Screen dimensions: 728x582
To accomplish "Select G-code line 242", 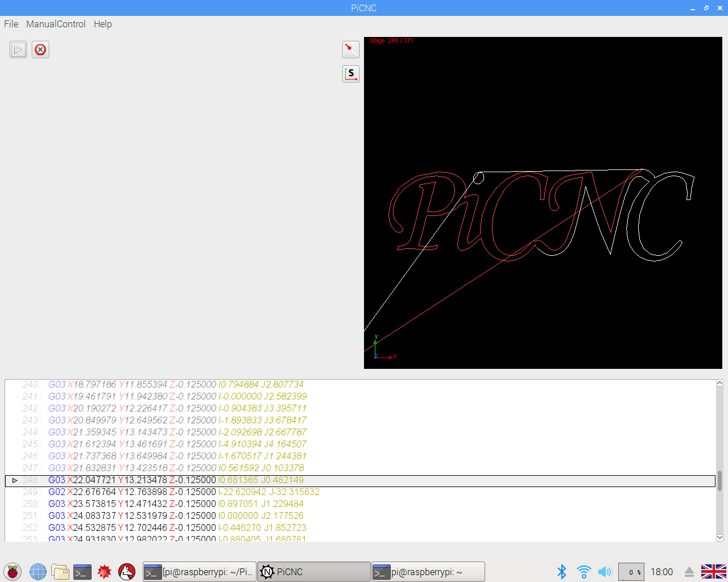I will [360, 409].
